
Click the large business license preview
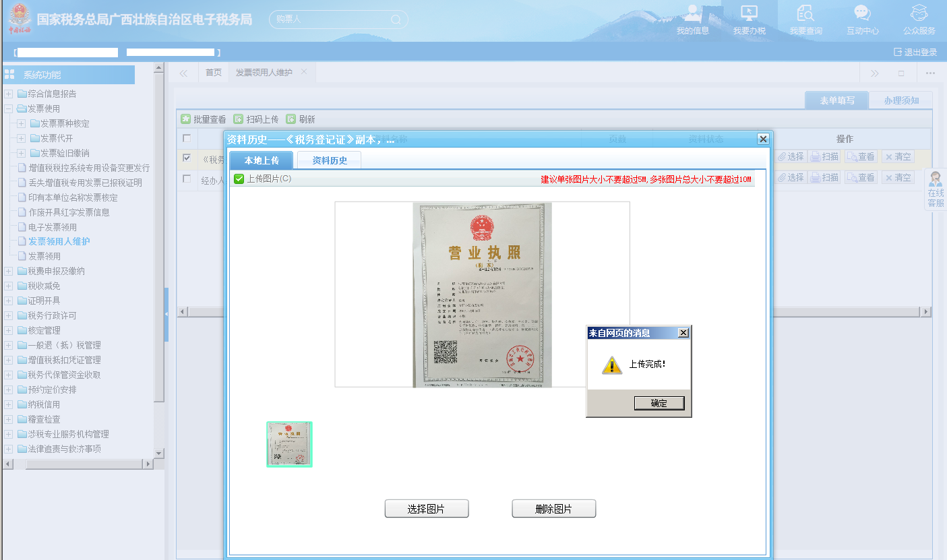(483, 294)
